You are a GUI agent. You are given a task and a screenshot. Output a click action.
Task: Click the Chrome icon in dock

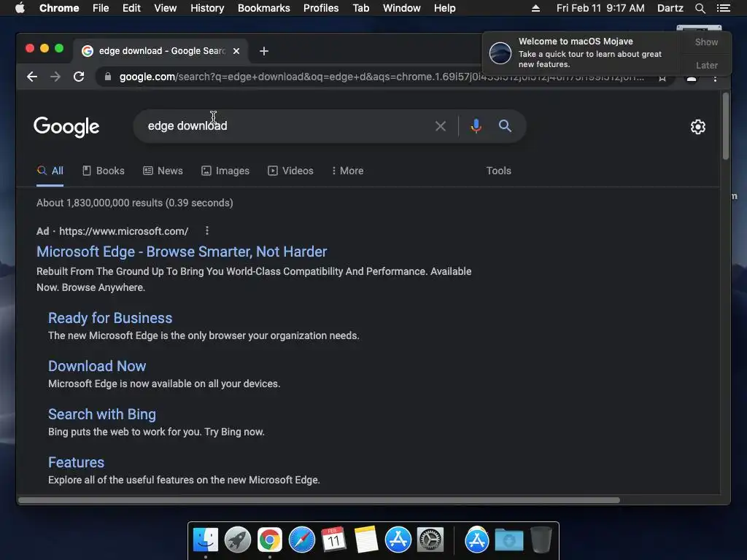click(x=270, y=540)
